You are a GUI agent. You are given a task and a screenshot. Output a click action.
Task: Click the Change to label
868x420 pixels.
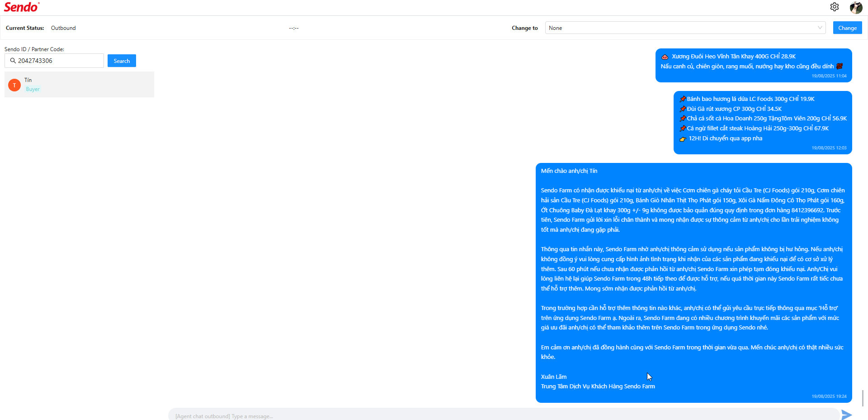(x=525, y=28)
